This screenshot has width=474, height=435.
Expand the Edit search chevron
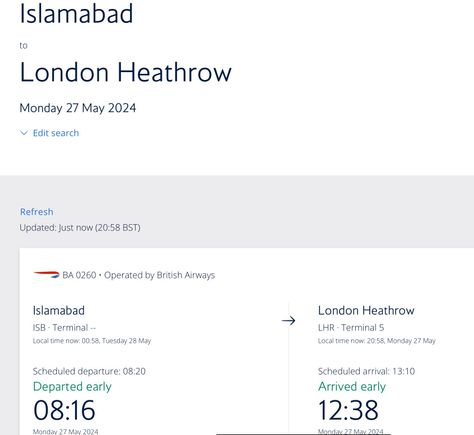click(24, 133)
